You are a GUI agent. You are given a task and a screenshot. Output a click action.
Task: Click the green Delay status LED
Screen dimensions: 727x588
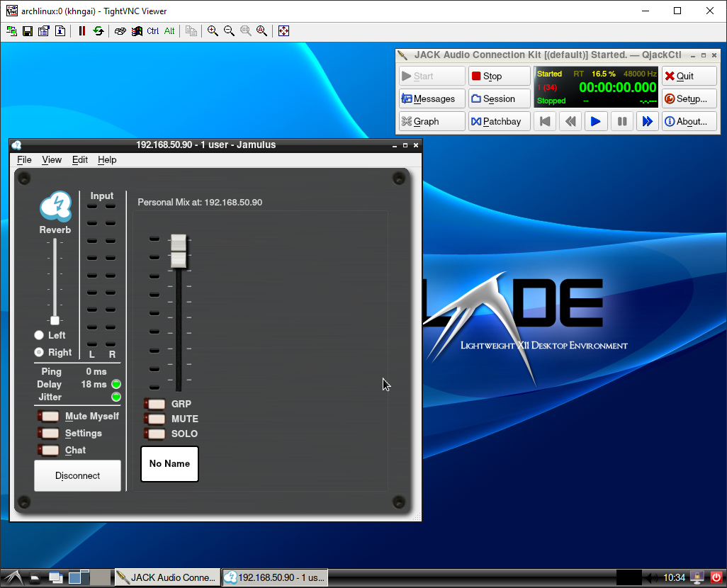(x=116, y=384)
